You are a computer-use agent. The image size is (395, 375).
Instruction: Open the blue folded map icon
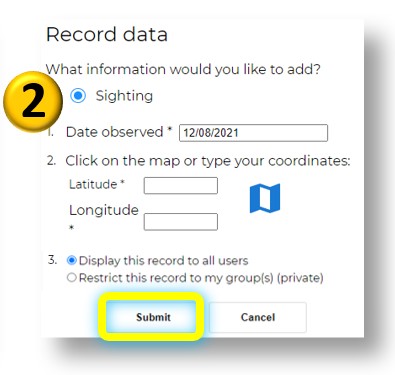pyautogui.click(x=265, y=198)
